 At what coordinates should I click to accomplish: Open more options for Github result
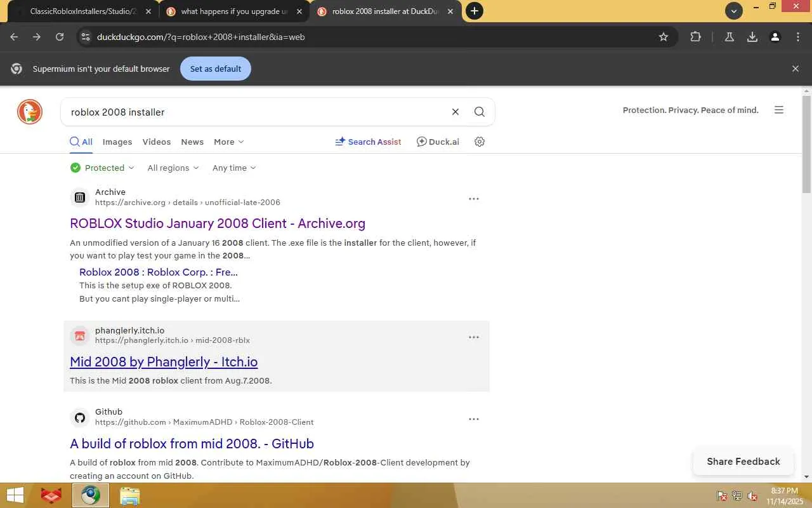[x=474, y=419]
